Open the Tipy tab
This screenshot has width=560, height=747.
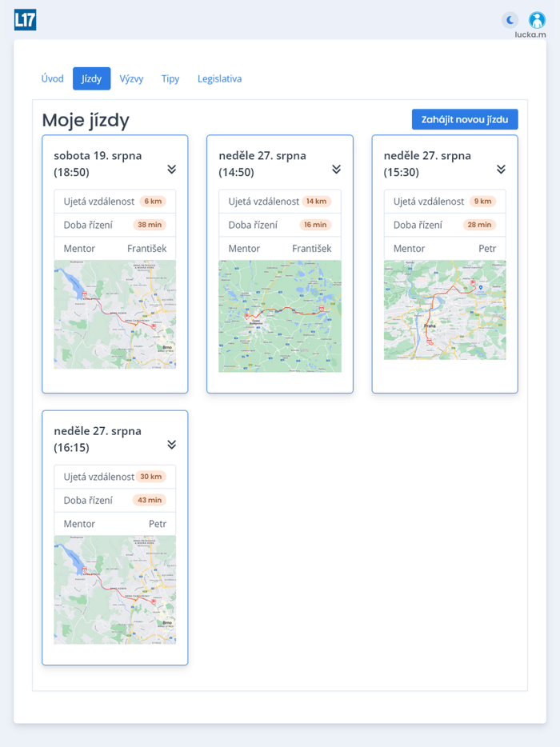(x=170, y=78)
